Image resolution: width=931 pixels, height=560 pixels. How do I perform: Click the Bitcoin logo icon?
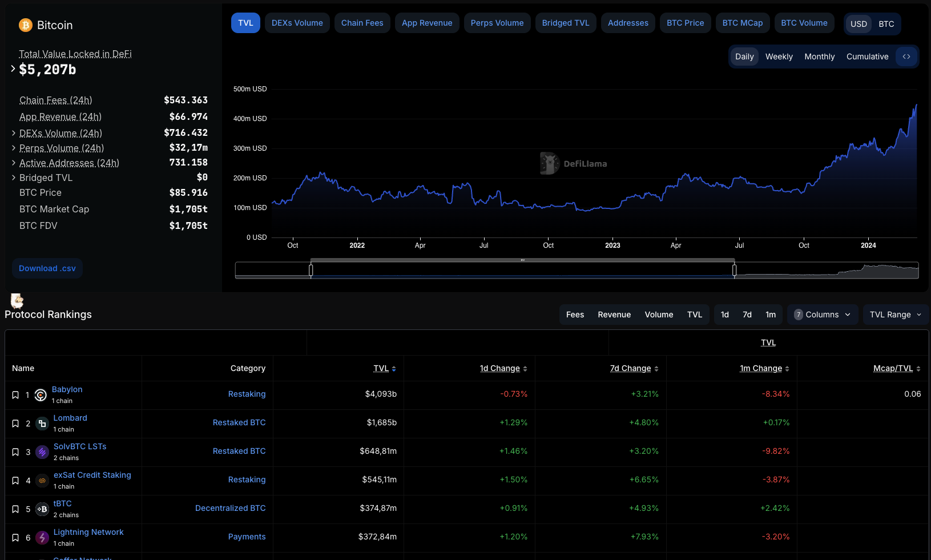pos(26,25)
